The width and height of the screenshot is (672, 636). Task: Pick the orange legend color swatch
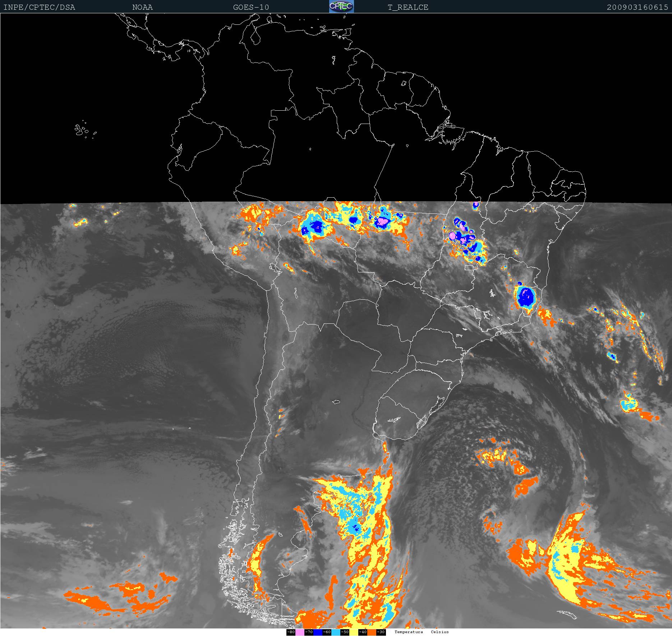(x=372, y=632)
